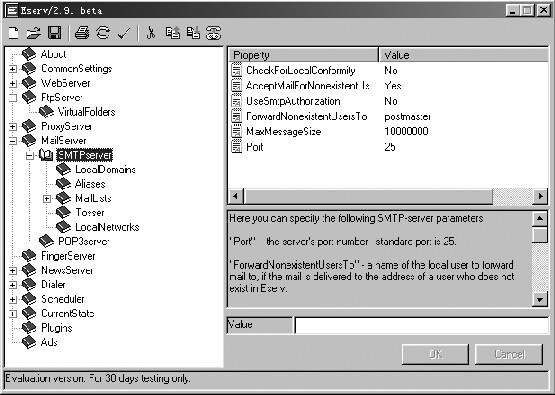
Task: Expand the Scheduler tree node
Action: (x=12, y=299)
